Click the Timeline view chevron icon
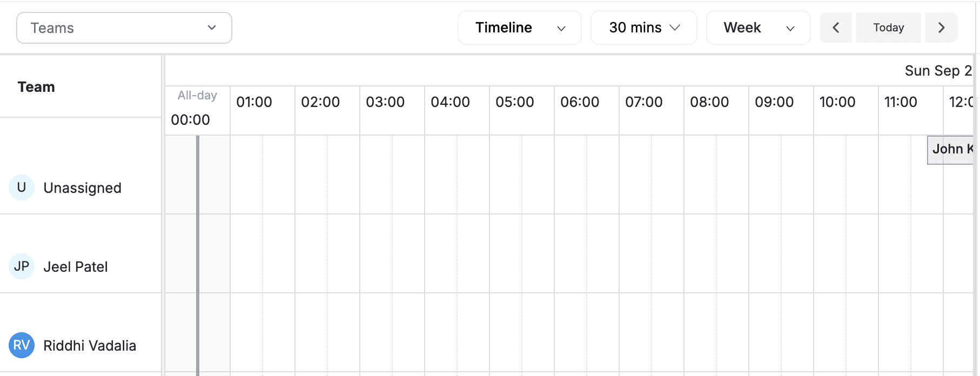Image resolution: width=980 pixels, height=376 pixels. click(561, 28)
